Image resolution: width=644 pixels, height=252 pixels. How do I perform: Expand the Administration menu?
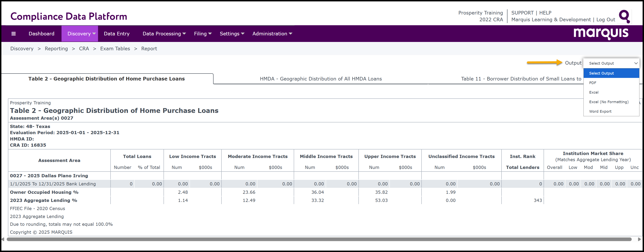click(272, 34)
